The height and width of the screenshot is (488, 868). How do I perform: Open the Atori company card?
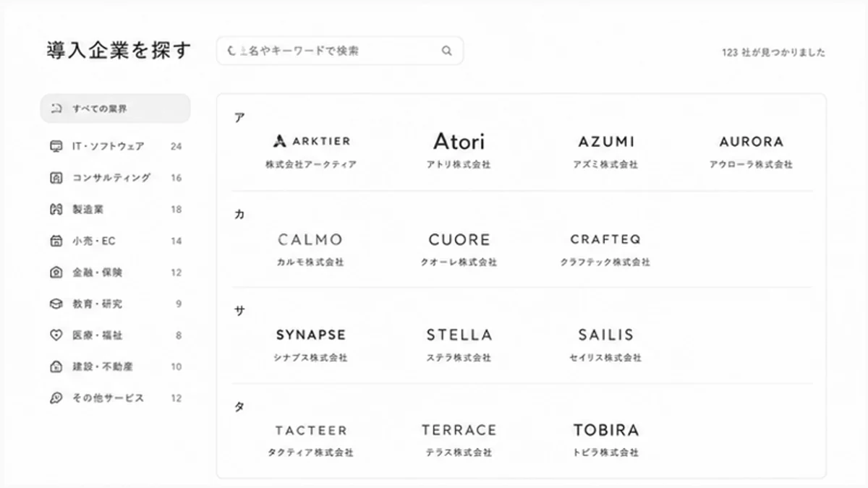click(459, 150)
